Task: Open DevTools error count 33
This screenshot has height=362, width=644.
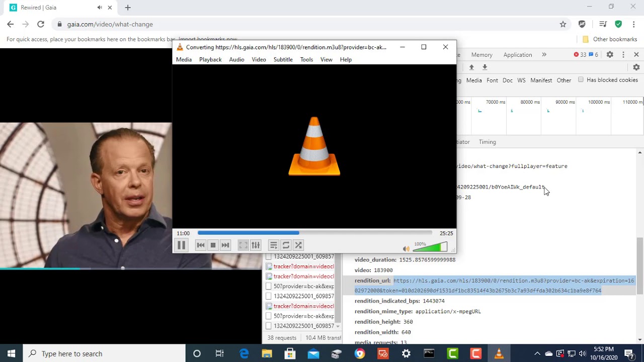Action: coord(580,55)
